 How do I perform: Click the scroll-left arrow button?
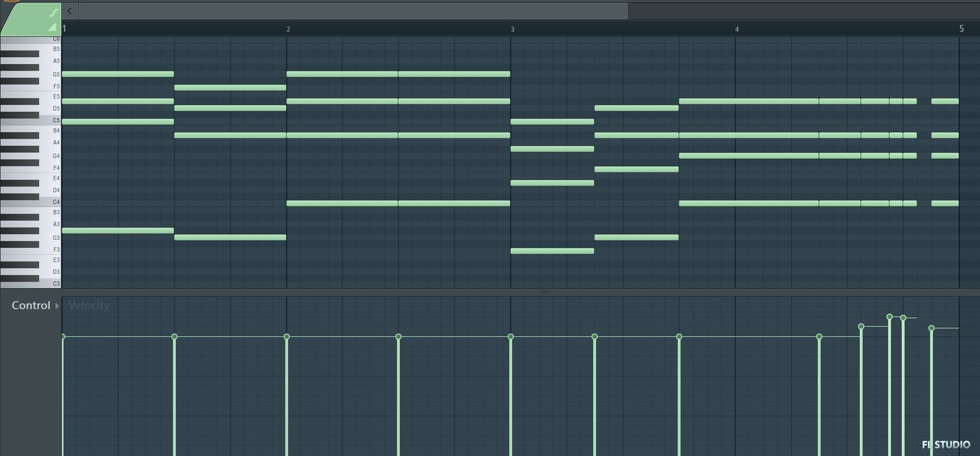(70, 11)
